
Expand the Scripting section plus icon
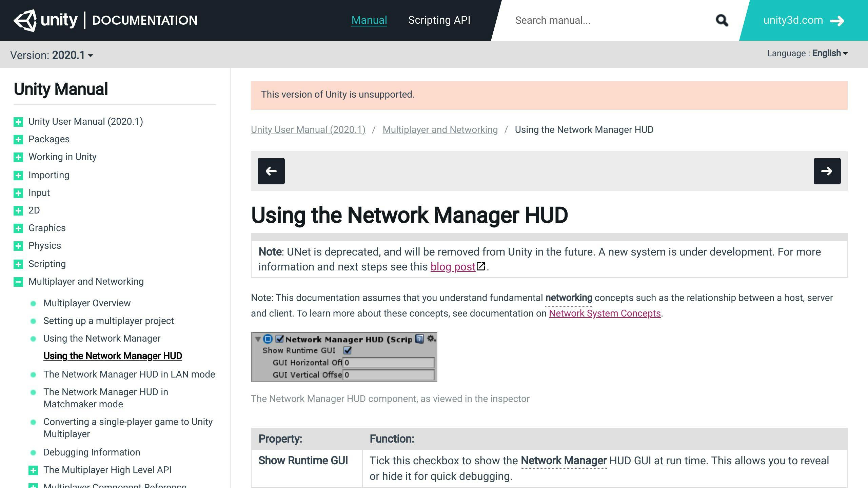[x=18, y=264]
